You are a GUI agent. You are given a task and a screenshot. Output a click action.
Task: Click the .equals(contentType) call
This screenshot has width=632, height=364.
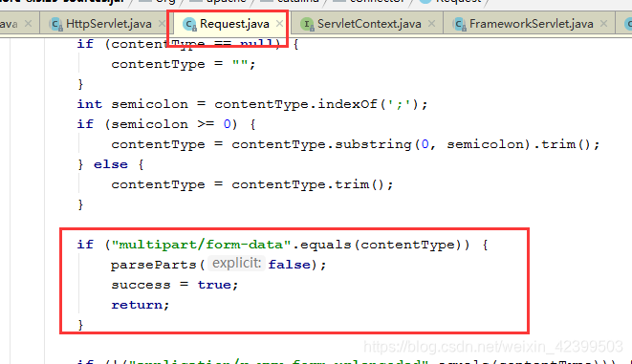point(381,245)
